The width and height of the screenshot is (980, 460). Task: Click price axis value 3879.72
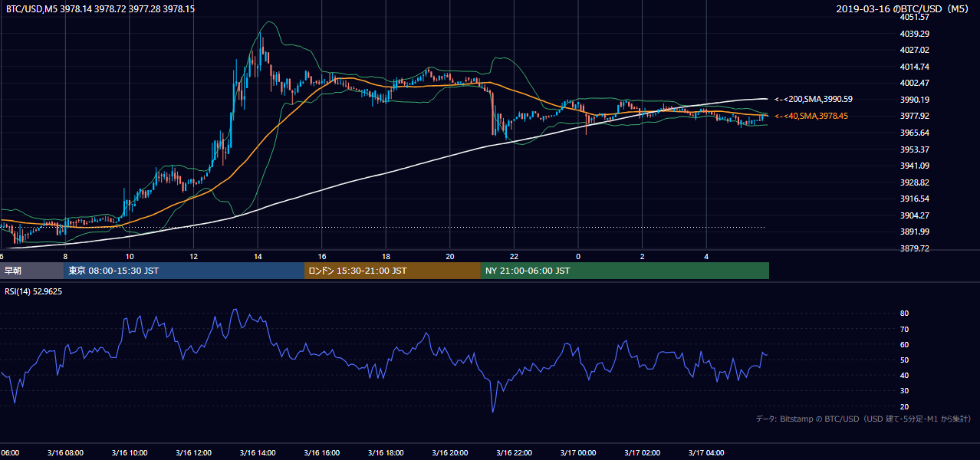[x=915, y=248]
